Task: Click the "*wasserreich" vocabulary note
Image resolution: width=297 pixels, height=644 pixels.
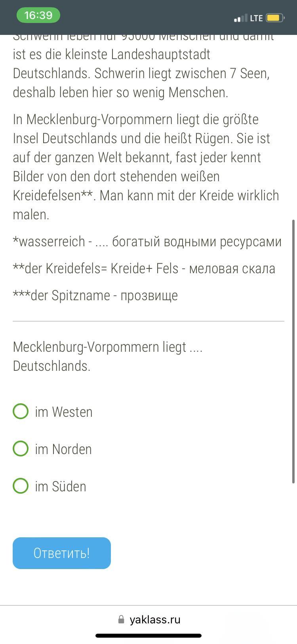Action: pyautogui.click(x=147, y=241)
